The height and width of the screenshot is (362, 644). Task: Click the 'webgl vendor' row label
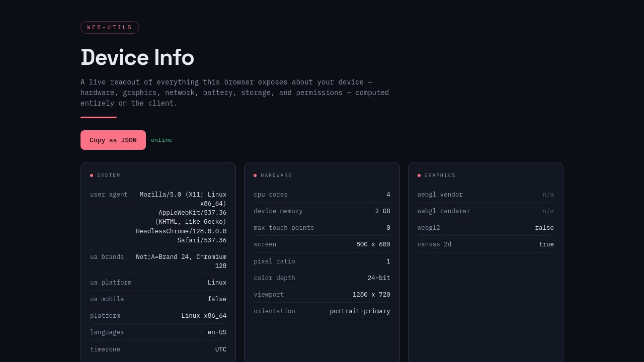(x=440, y=195)
